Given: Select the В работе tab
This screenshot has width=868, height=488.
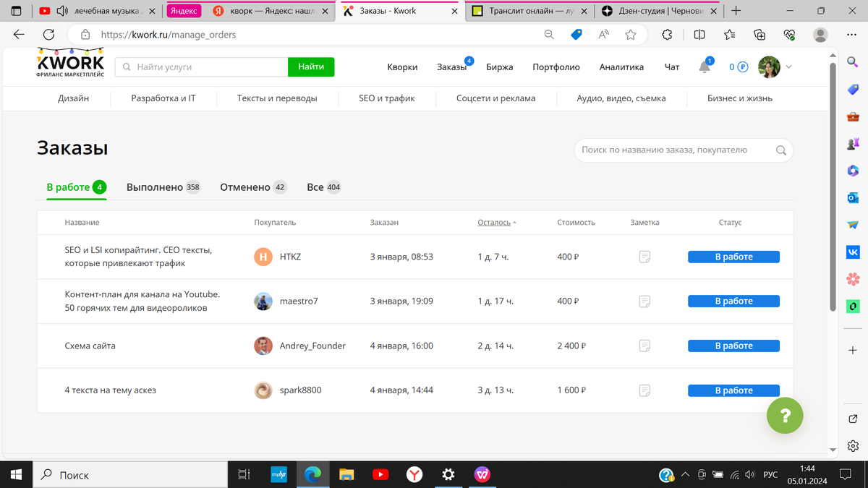Looking at the screenshot, I should pyautogui.click(x=76, y=187).
